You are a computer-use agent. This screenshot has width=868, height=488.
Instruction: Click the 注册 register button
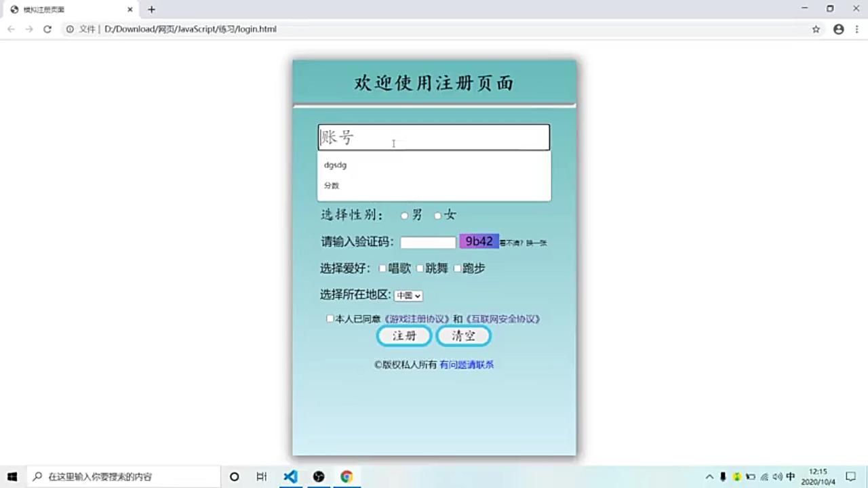click(404, 335)
